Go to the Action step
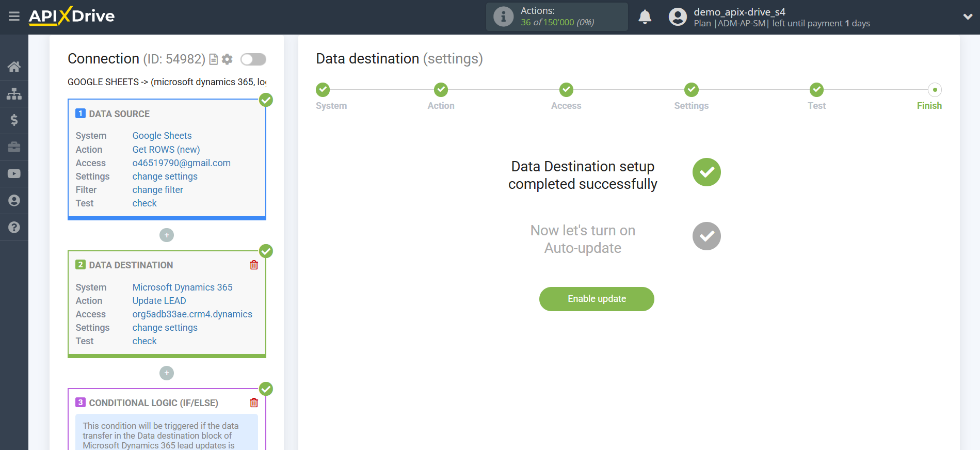 coord(441,90)
